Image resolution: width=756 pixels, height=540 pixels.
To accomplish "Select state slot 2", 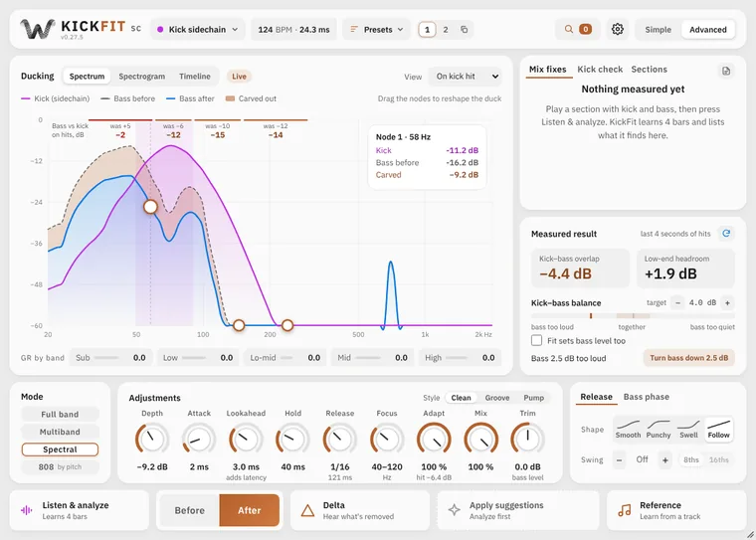I will click(446, 30).
